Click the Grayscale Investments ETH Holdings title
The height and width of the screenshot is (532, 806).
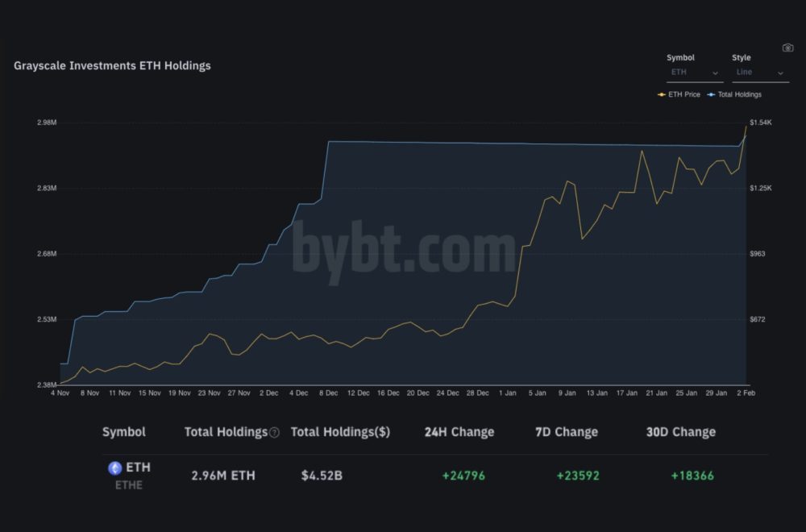(x=112, y=66)
